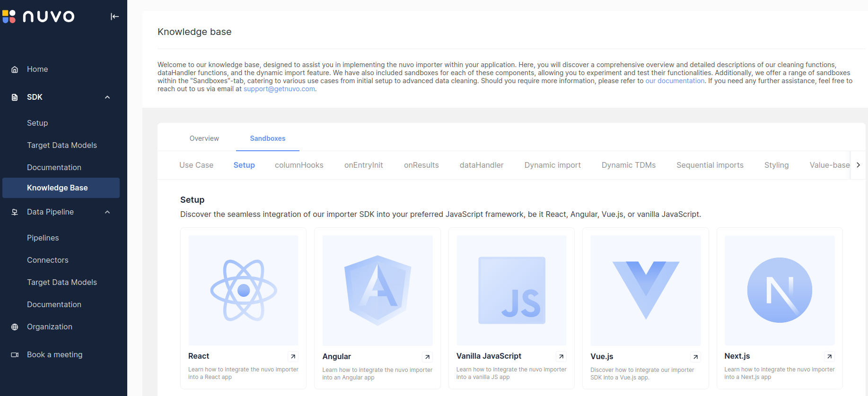This screenshot has width=868, height=396.
Task: Collapse the SDK section chevron
Action: pyautogui.click(x=107, y=97)
